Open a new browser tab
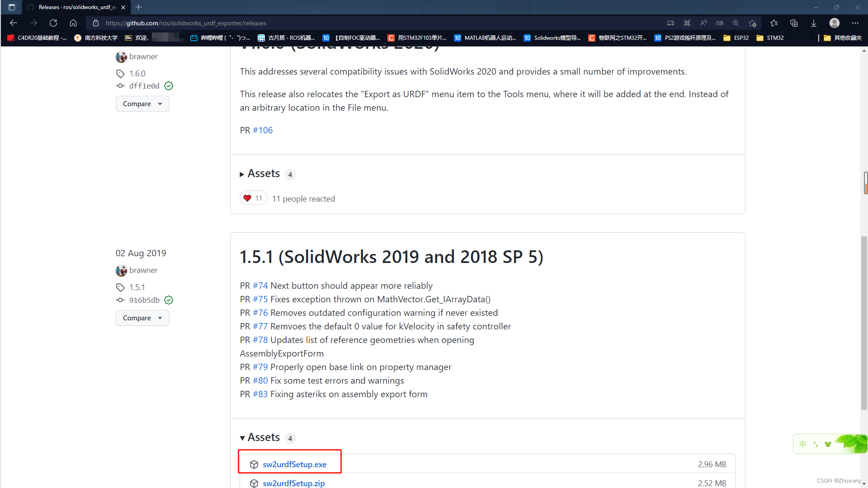The height and width of the screenshot is (488, 868). 139,7
